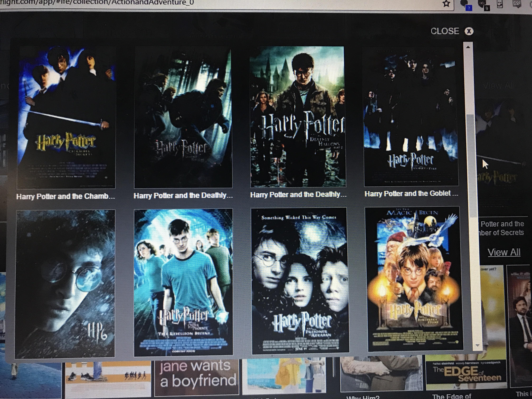Open the HP6 Half-Blood Prince poster
The width and height of the screenshot is (532, 399).
click(x=65, y=284)
